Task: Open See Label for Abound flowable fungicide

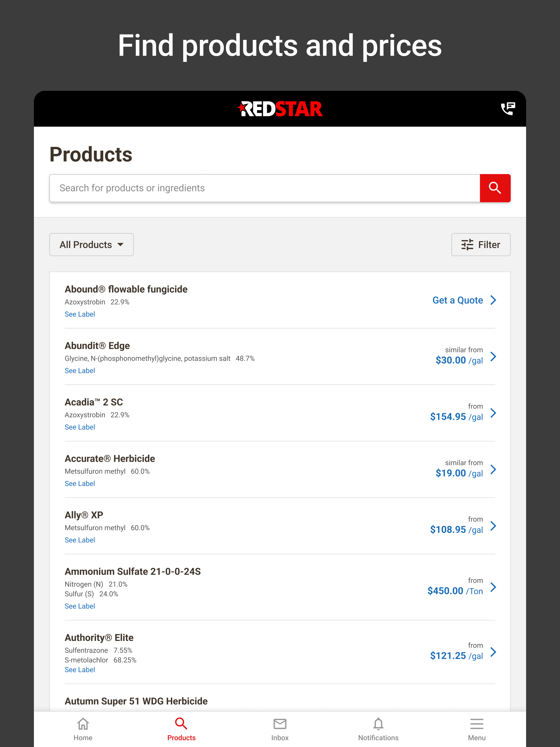Action: click(x=80, y=314)
